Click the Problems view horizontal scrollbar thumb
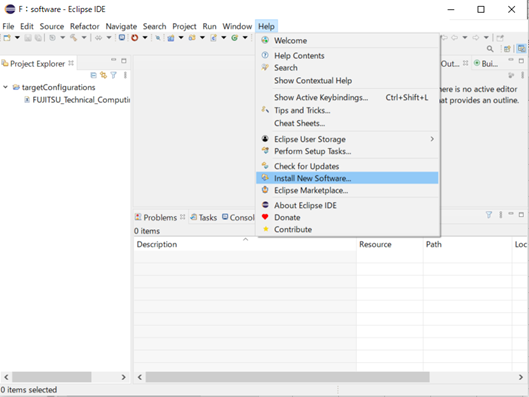Screen dimensions: 529x397 (287, 377)
